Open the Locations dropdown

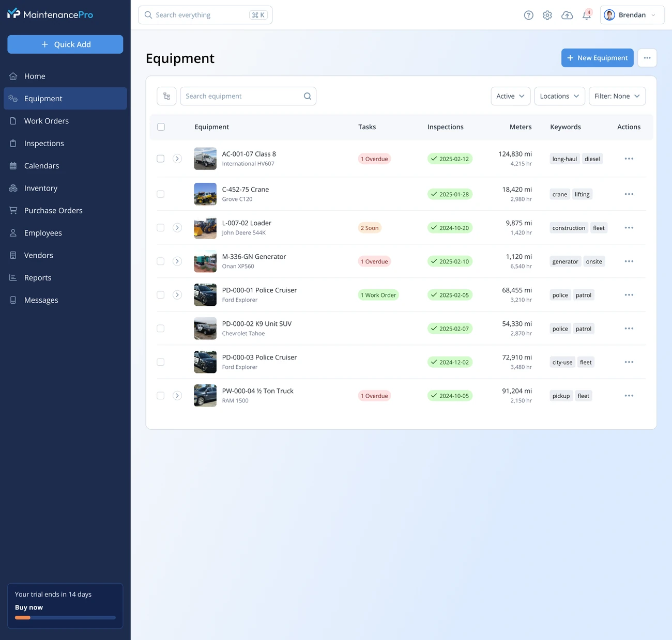560,96
